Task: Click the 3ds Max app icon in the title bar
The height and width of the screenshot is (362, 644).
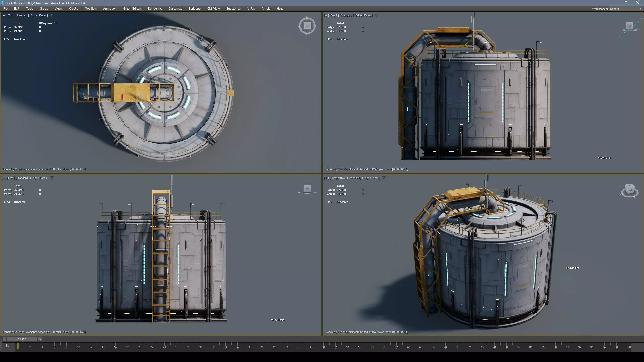Action: click(3, 3)
